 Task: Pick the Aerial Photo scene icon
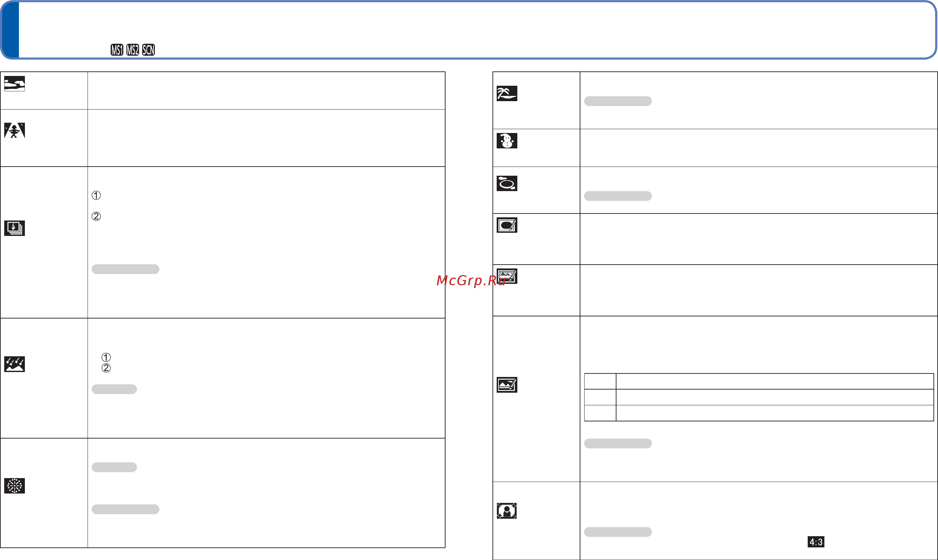point(507,183)
